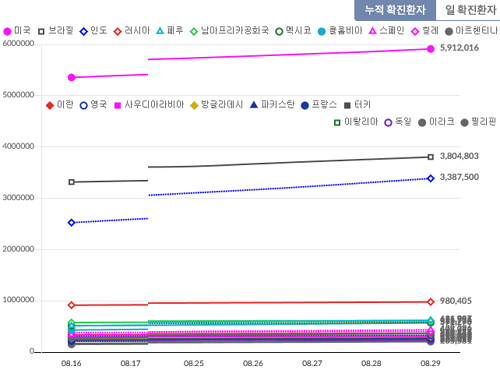Toggle the 미국 legend series
Screen dimensions: 500x370
coord(17,31)
